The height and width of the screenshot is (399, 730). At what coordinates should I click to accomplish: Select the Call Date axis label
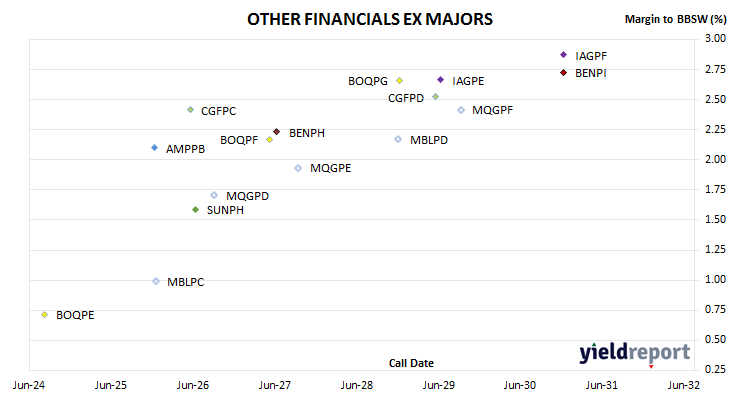[411, 363]
